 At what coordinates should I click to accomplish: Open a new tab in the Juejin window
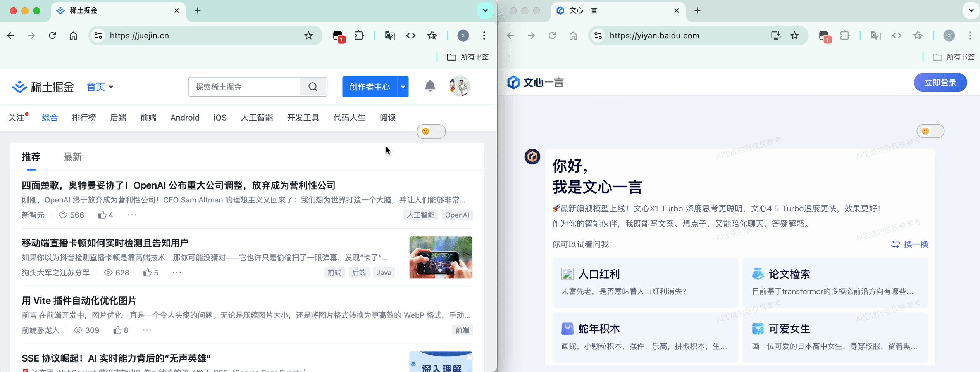click(x=198, y=11)
